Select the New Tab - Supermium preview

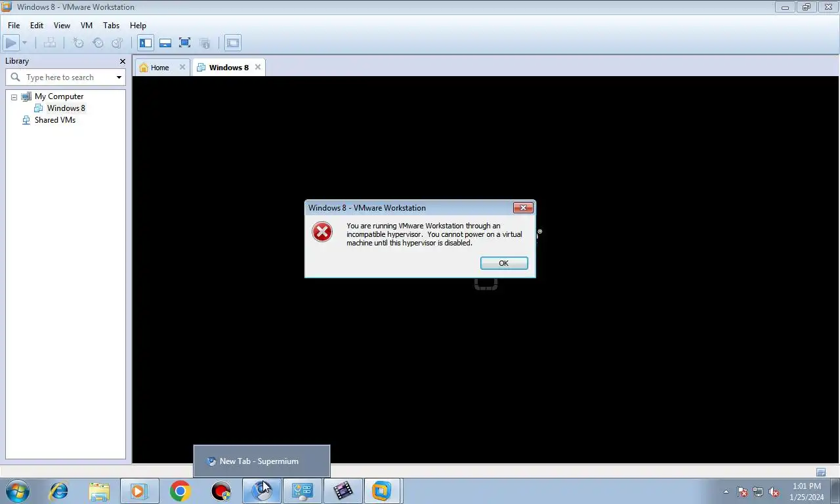(261, 461)
